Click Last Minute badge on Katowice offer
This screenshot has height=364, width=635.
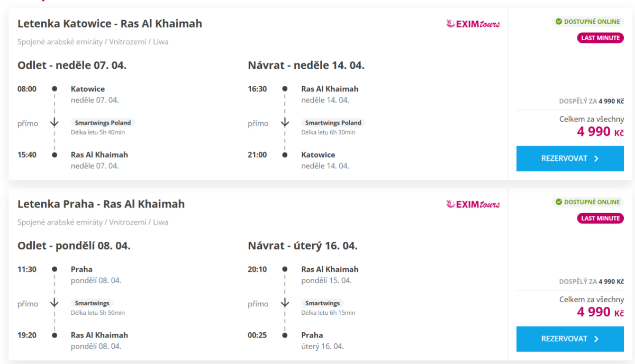600,38
